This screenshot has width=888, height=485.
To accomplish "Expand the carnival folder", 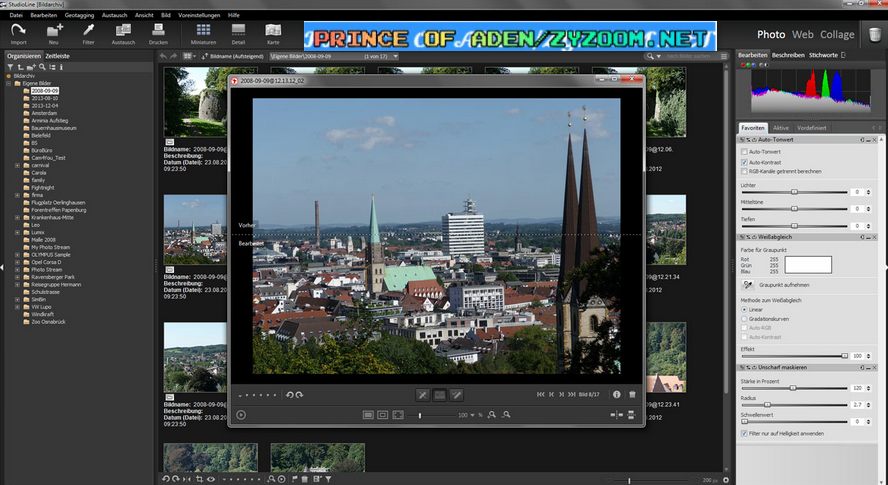I will point(18,165).
